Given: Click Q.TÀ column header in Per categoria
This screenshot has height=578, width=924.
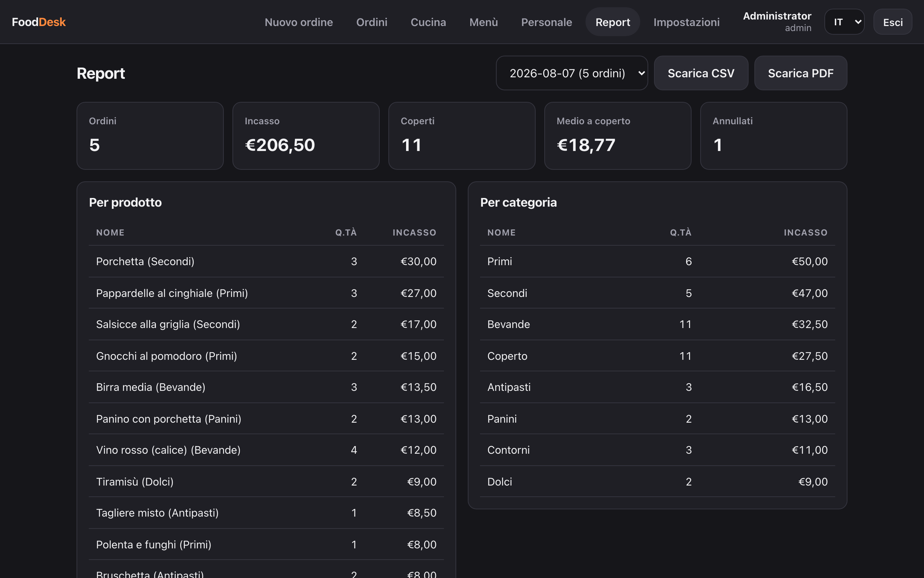Looking at the screenshot, I should click(x=681, y=232).
